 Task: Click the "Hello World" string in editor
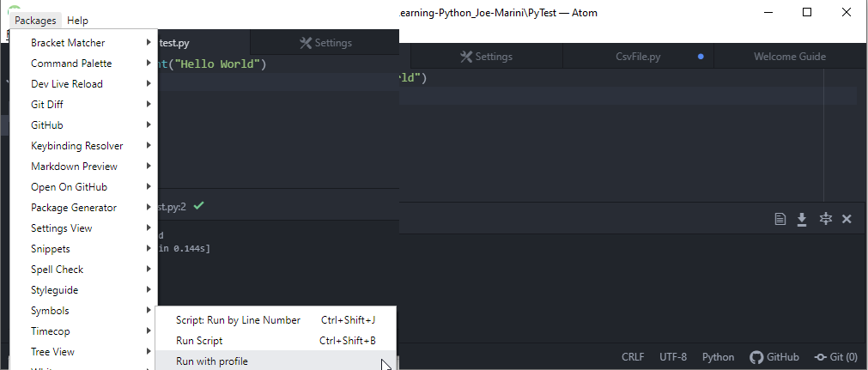click(x=217, y=64)
